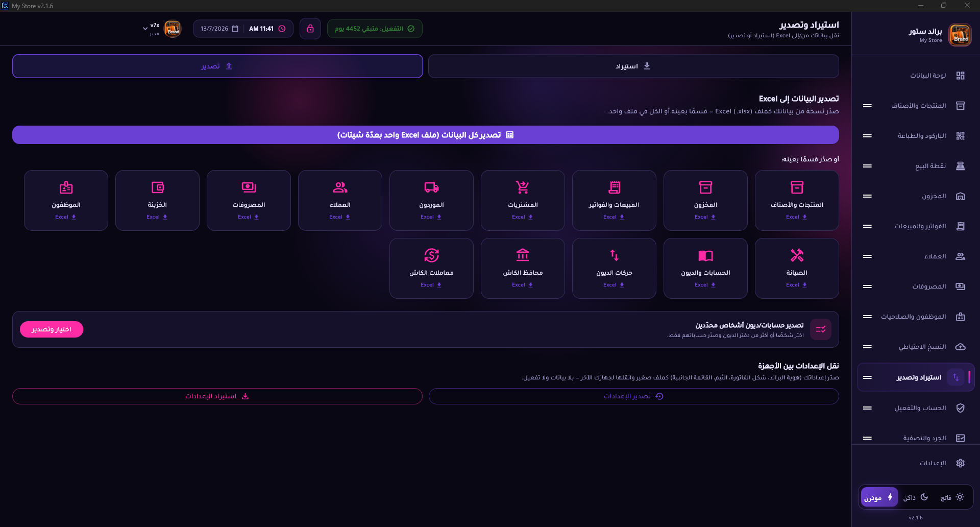980x527 pixels.
Task: Export the الموظفون employees card
Action: coord(66,200)
